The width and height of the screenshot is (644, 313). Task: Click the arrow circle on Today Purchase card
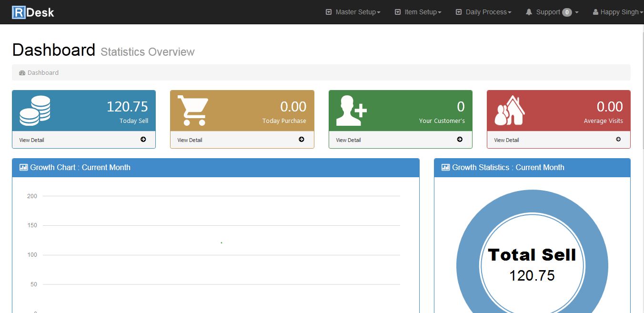coord(302,140)
